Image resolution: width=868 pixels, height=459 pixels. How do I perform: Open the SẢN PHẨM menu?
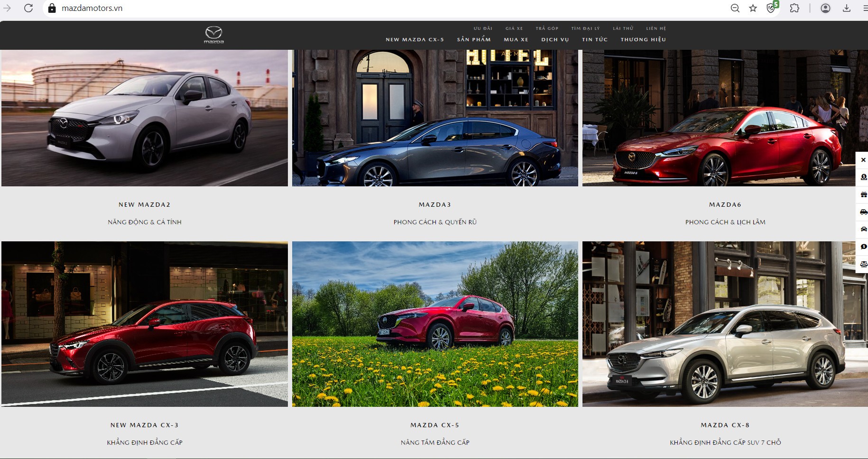(474, 39)
